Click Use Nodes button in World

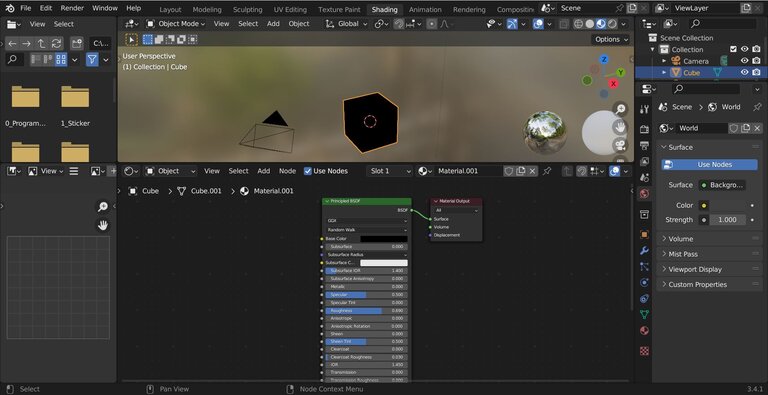tap(709, 165)
